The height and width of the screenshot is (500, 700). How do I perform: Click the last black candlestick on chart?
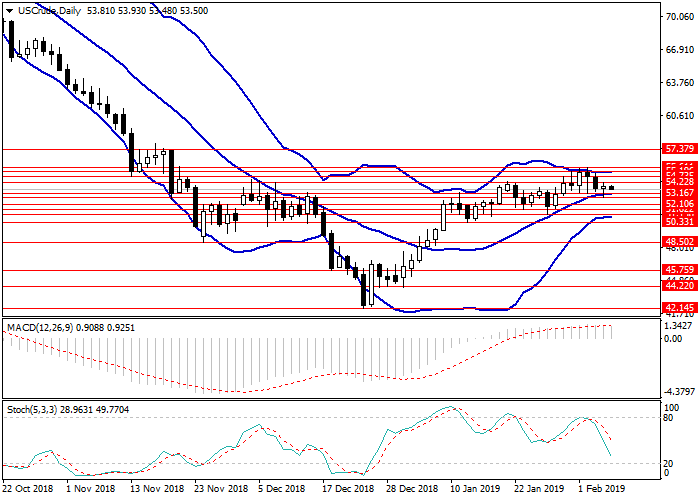612,187
